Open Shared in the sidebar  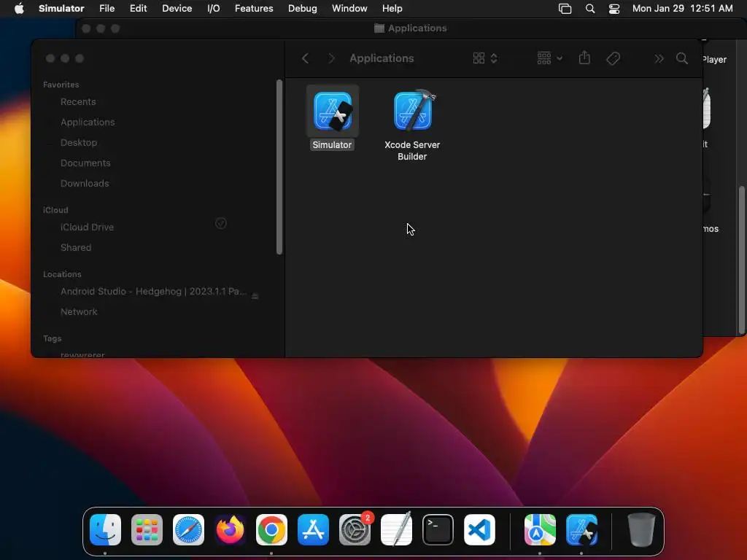(x=76, y=248)
